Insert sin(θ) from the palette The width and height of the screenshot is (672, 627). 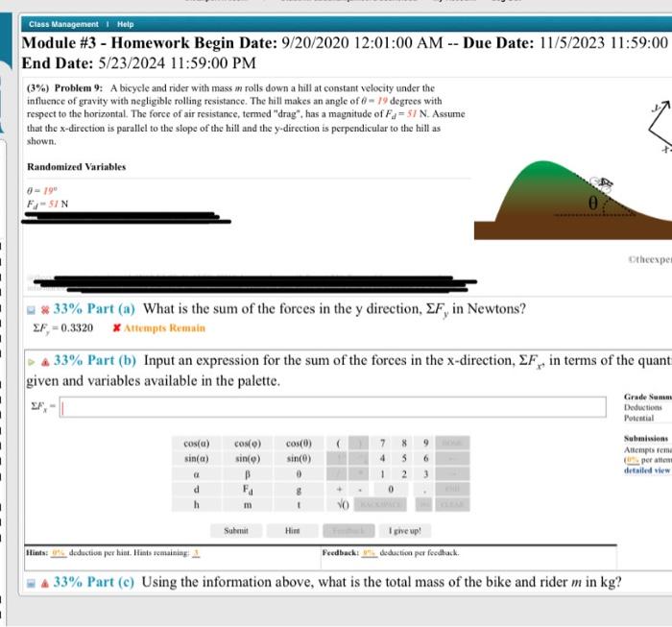(299, 459)
